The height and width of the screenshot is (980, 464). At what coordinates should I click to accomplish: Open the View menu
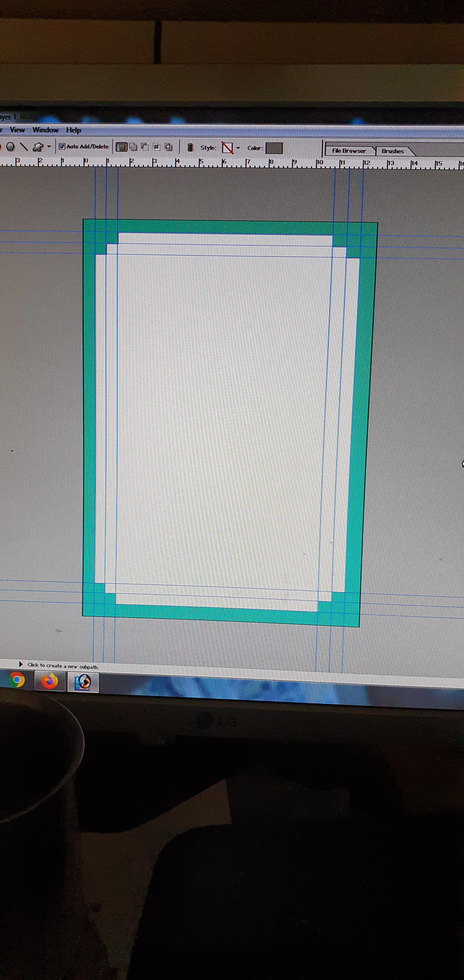click(x=18, y=130)
